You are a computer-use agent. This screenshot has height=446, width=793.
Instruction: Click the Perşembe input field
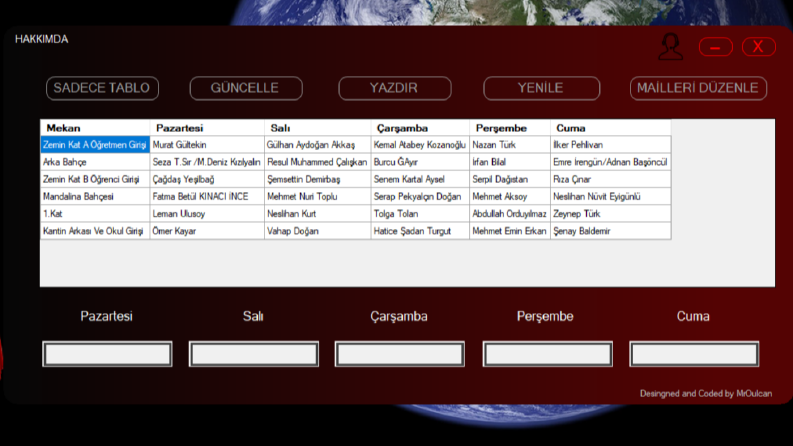[x=547, y=354]
